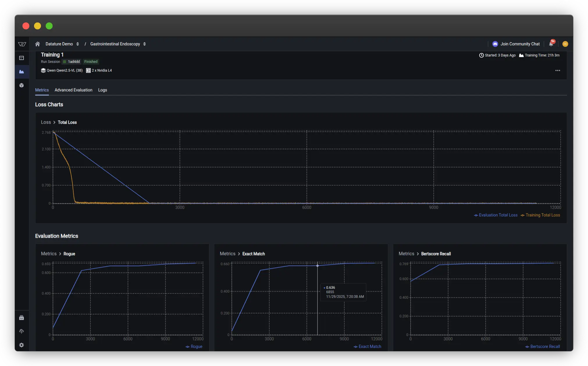The image size is (588, 366).
Task: Switch to the Advanced Evaluation tab
Action: [x=73, y=90]
